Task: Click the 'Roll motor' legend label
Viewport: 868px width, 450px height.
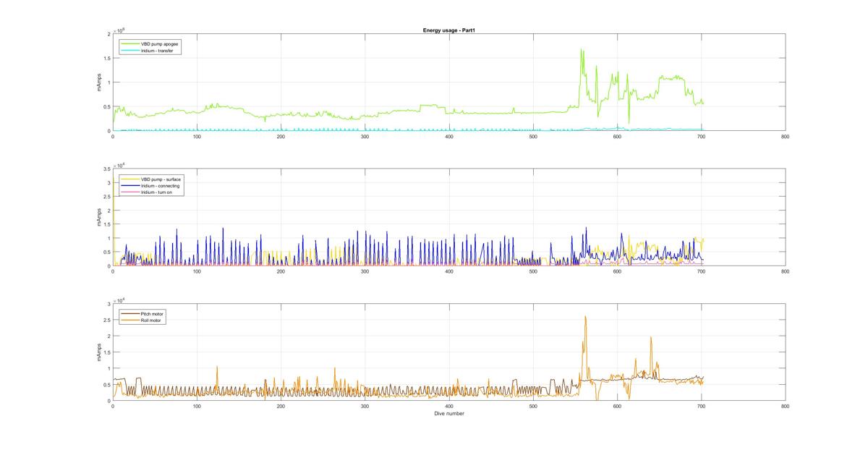Action: tap(152, 320)
